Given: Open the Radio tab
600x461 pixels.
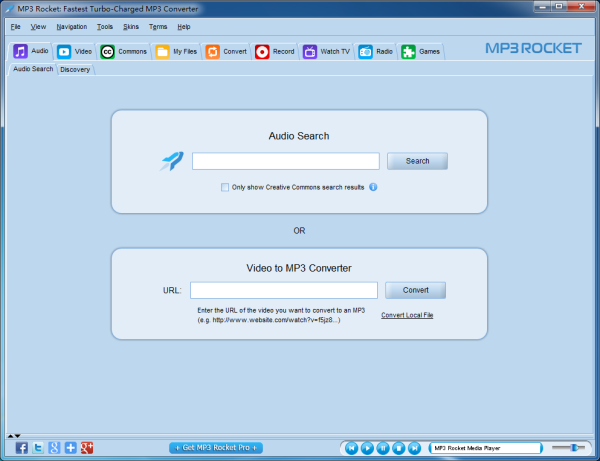Looking at the screenshot, I should point(375,52).
